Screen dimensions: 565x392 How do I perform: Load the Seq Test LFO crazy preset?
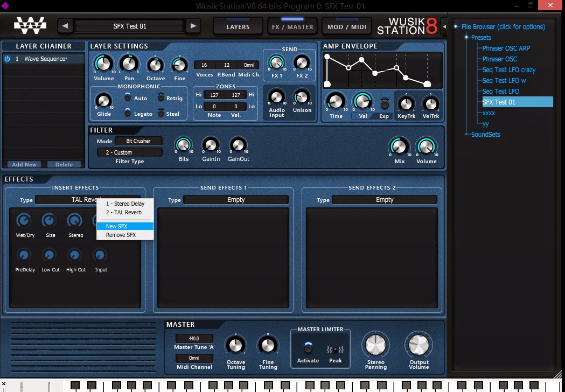[x=509, y=70]
